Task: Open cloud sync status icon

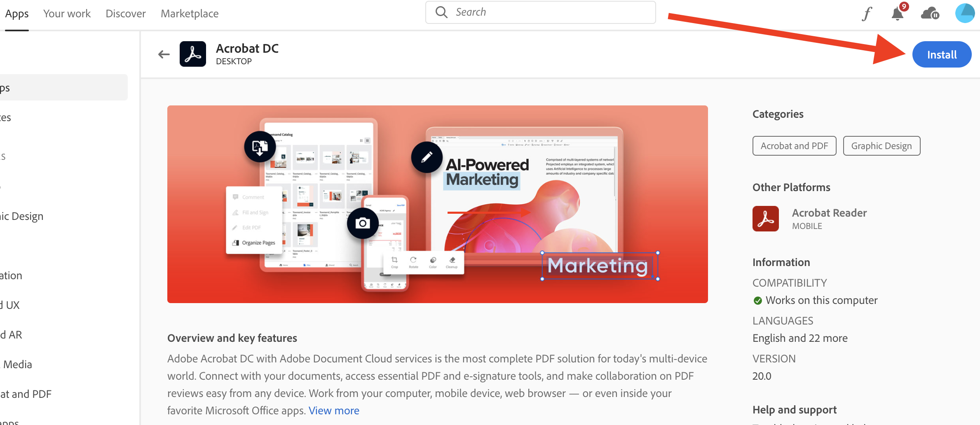Action: pos(930,14)
